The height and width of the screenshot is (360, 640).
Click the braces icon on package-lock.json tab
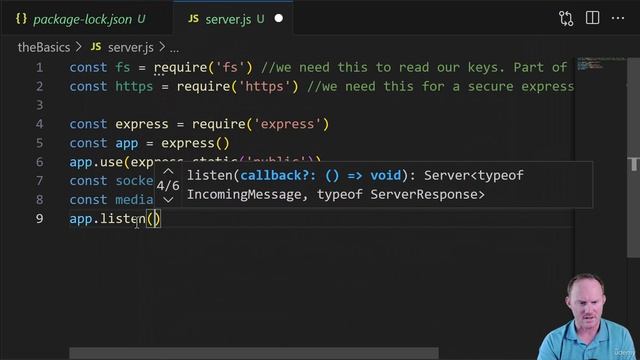pos(21,18)
